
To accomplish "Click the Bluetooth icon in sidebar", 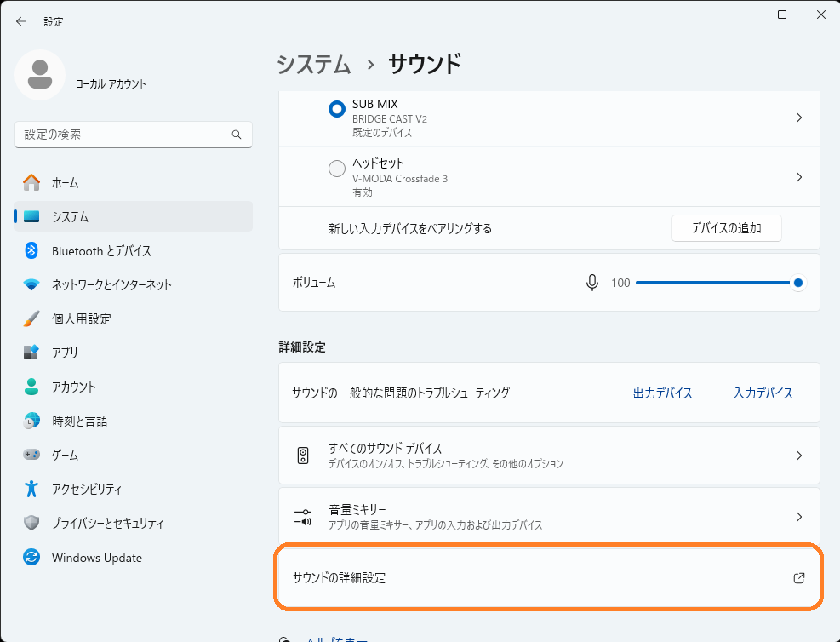I will pos(31,250).
